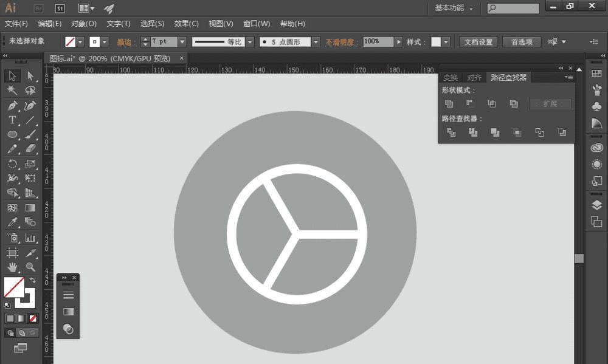Select the Column Graph tool
Image resolution: width=608 pixels, height=364 pixels.
[30, 237]
